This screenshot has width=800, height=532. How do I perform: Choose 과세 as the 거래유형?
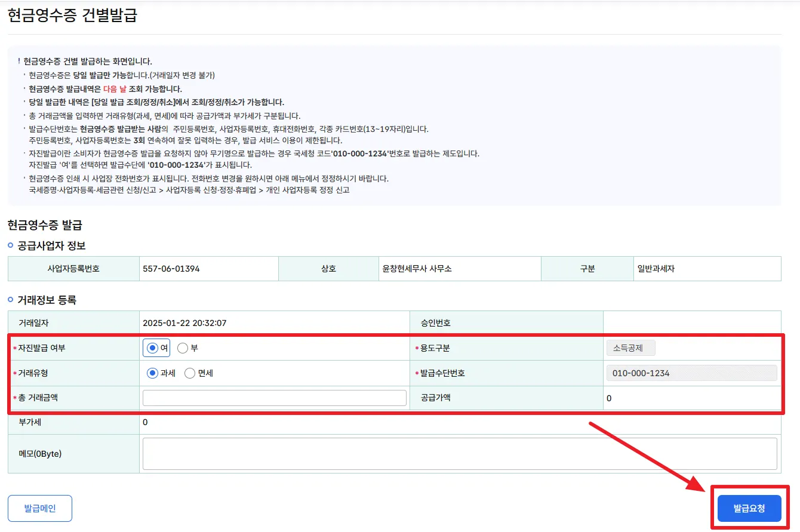(153, 373)
